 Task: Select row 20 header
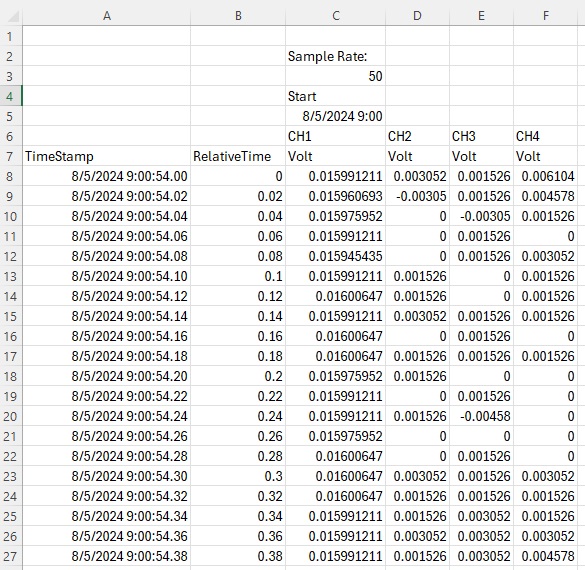(x=10, y=416)
